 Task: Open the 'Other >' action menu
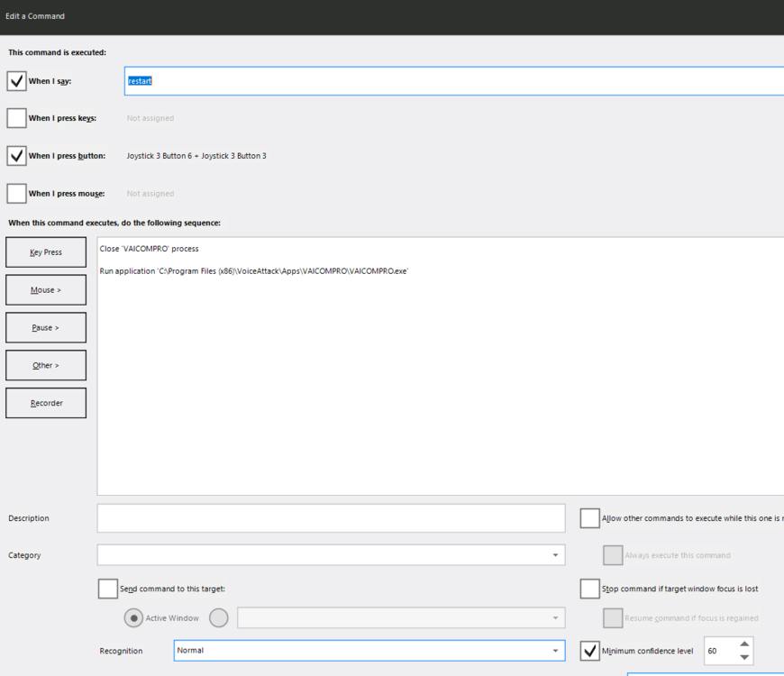[x=46, y=365]
